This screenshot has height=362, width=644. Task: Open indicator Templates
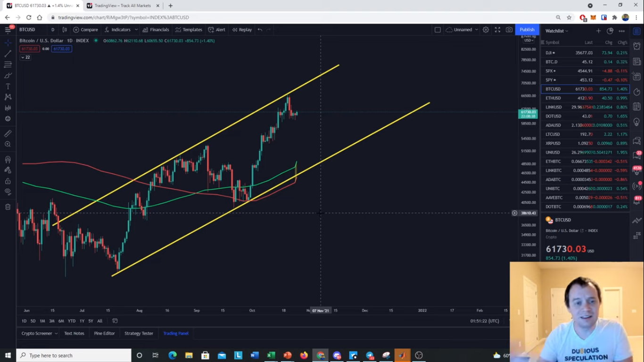coord(189,30)
